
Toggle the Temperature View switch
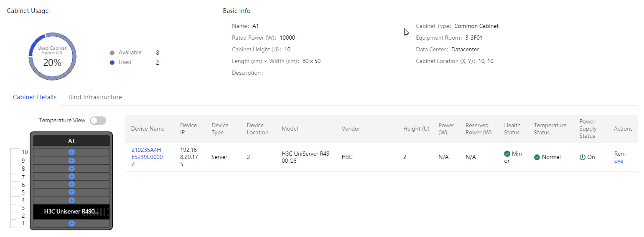click(x=98, y=121)
